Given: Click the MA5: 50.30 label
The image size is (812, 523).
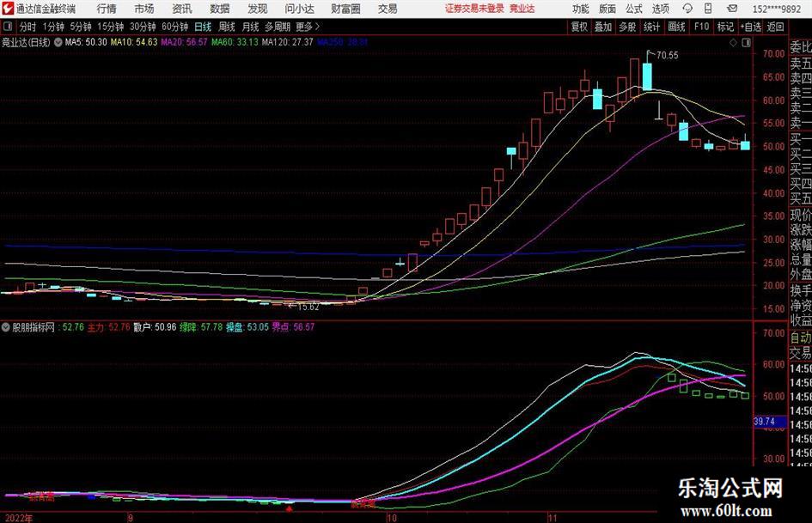Looking at the screenshot, I should coord(86,42).
